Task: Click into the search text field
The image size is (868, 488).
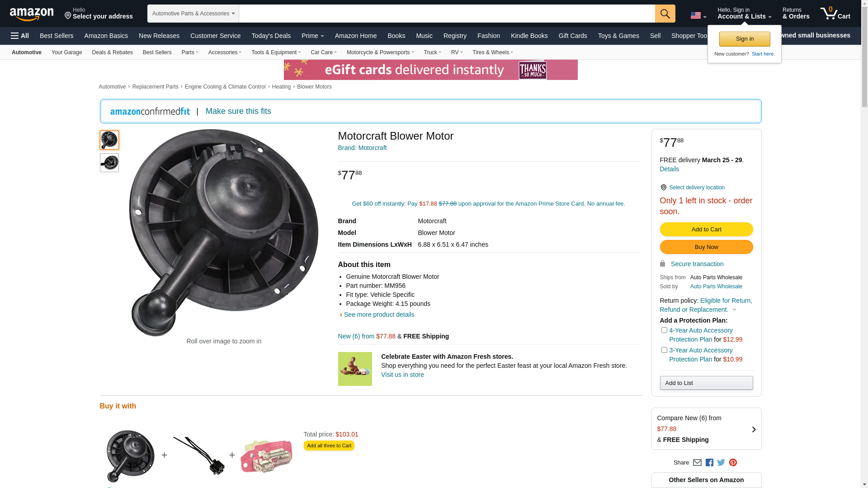Action: [x=447, y=14]
